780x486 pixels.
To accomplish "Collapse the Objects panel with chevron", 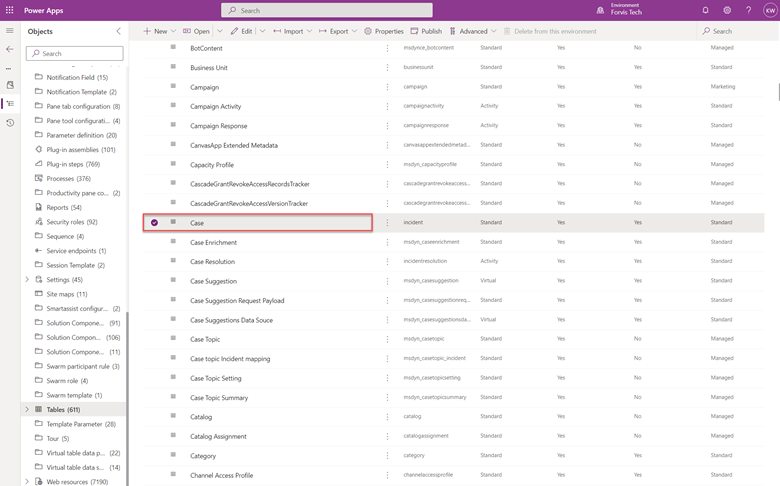I will click(x=118, y=31).
